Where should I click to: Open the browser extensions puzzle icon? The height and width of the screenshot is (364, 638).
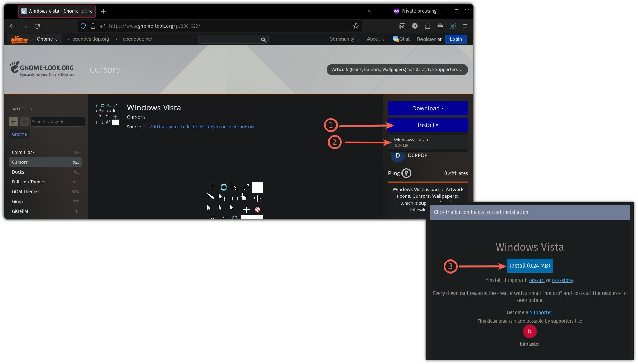pos(427,26)
